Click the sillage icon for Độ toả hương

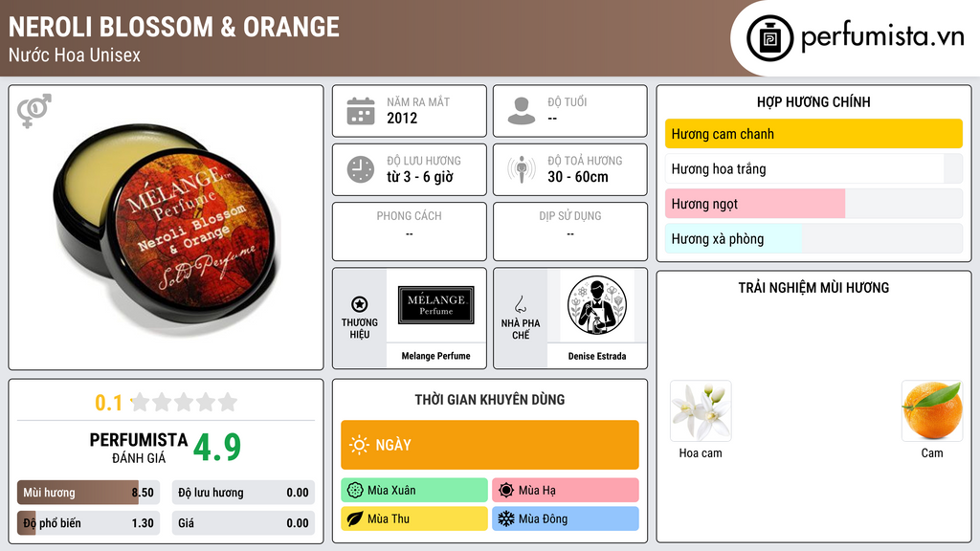(522, 169)
